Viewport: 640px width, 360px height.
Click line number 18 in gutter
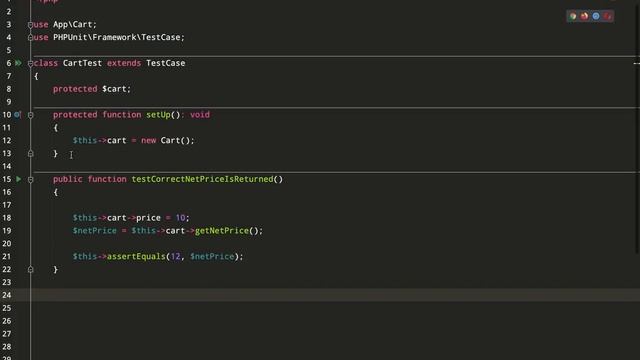7,218
